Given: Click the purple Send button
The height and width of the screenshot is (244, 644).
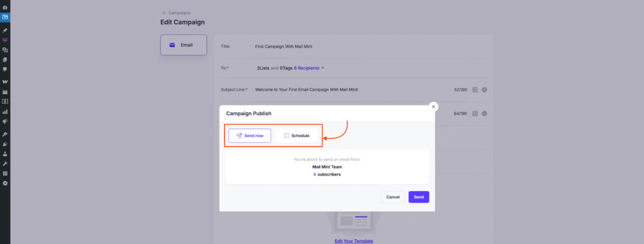Looking at the screenshot, I should (419, 197).
